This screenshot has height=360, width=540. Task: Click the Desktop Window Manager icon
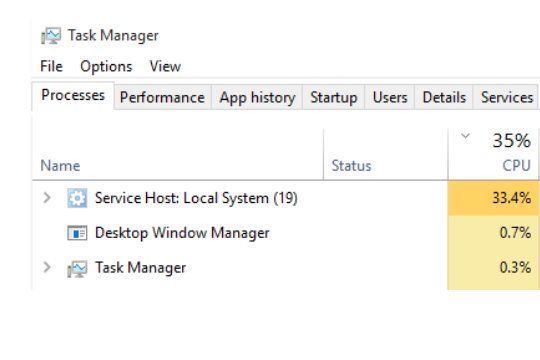[77, 233]
